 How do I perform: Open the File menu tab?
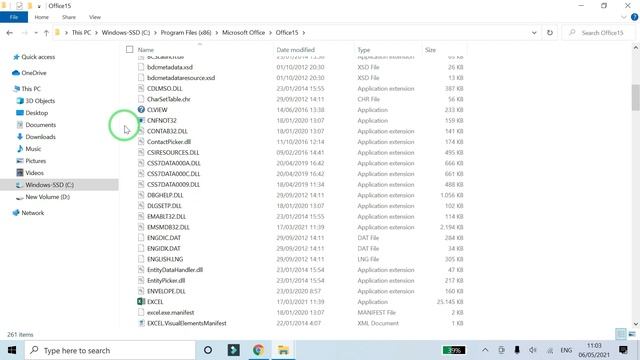(14, 17)
